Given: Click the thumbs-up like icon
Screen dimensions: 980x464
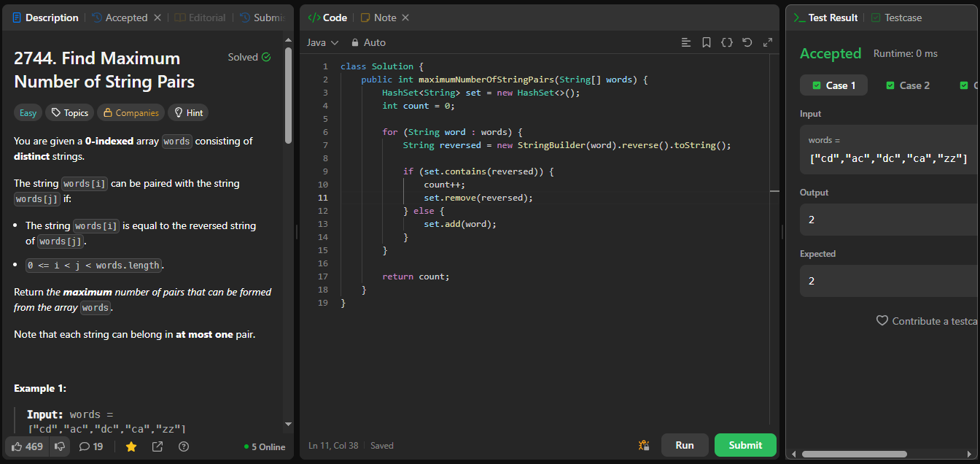Looking at the screenshot, I should pos(17,446).
